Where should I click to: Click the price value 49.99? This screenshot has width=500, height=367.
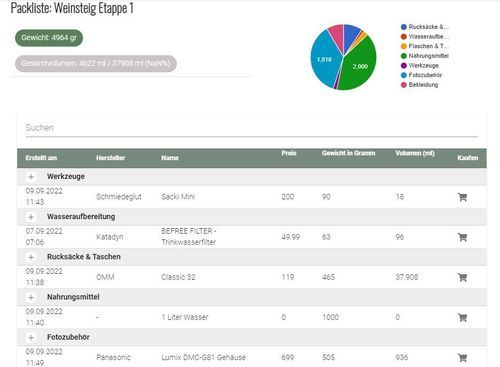tap(291, 237)
